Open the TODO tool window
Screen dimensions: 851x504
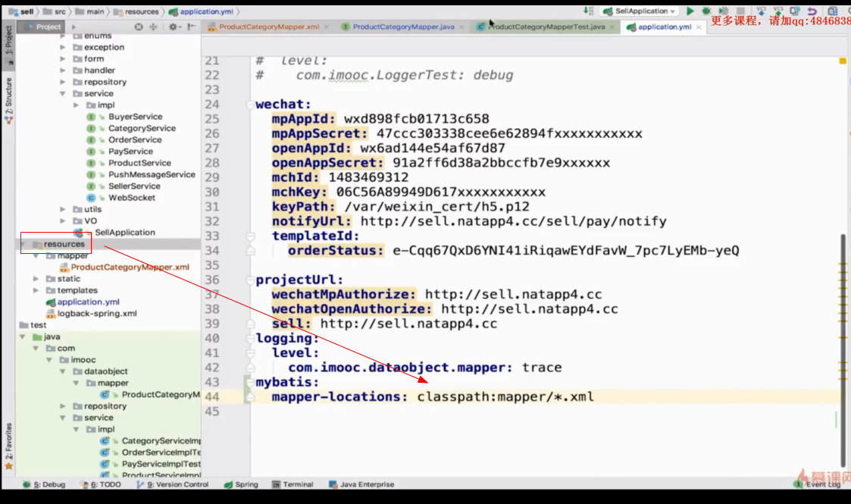101,484
